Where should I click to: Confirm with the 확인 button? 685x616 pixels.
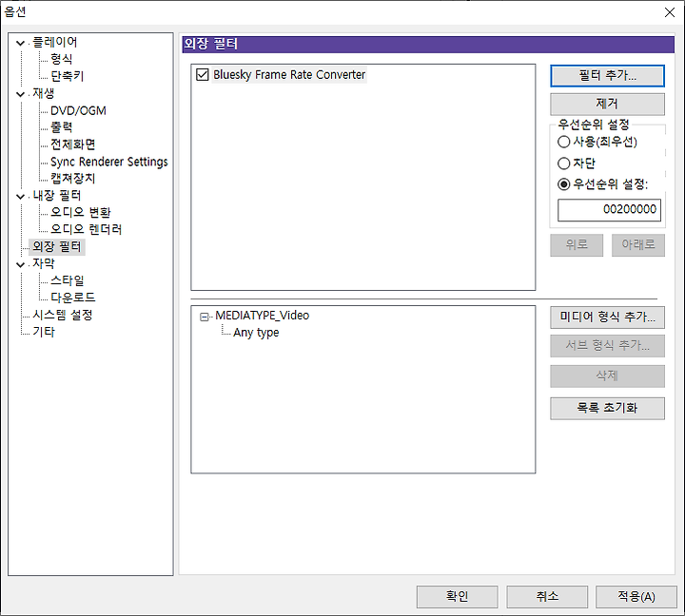click(x=457, y=596)
